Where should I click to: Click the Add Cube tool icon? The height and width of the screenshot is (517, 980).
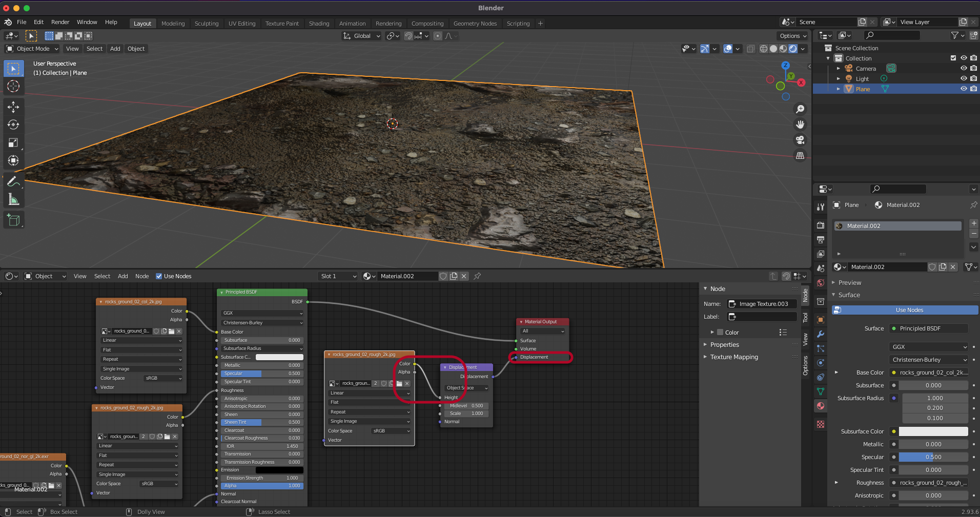[x=13, y=220]
